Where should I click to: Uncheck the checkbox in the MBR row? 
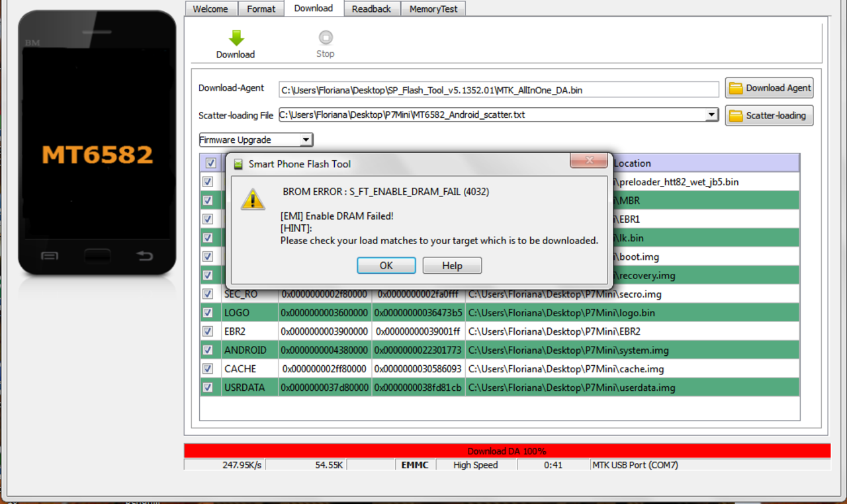(x=208, y=200)
